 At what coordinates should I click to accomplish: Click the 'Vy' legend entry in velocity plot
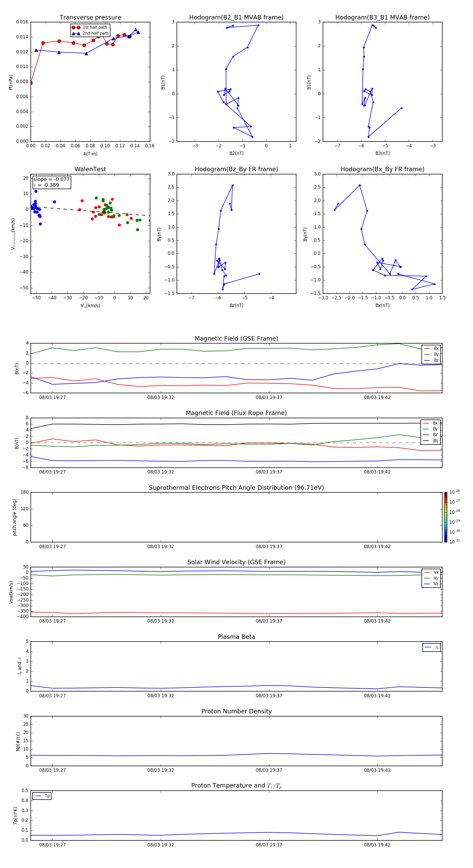coord(431,578)
